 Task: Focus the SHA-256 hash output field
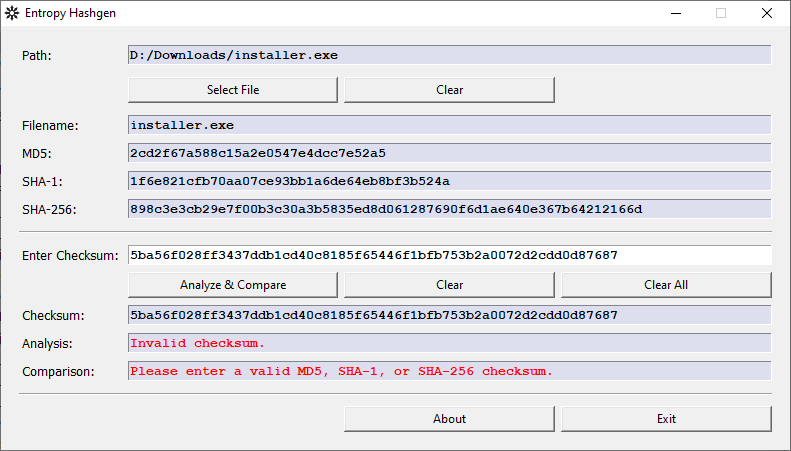tap(449, 209)
